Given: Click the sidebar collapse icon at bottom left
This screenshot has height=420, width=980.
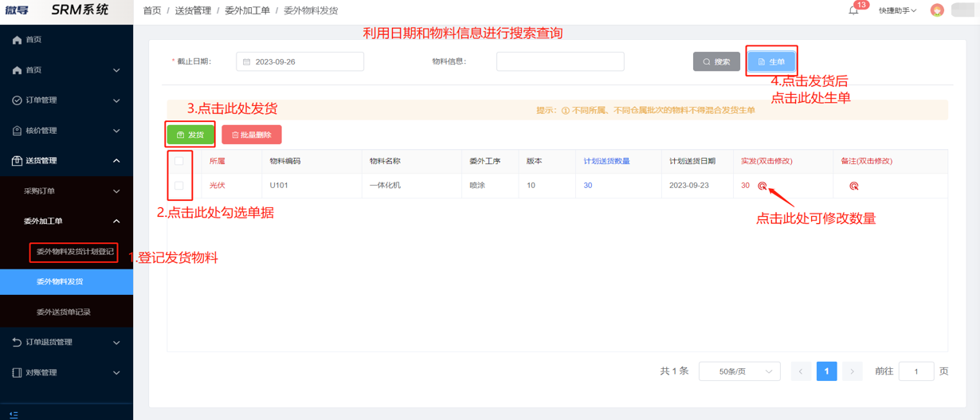Looking at the screenshot, I should click(14, 414).
